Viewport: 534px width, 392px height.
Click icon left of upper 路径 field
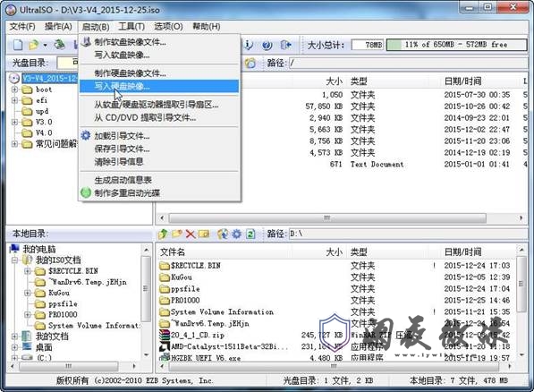250,63
